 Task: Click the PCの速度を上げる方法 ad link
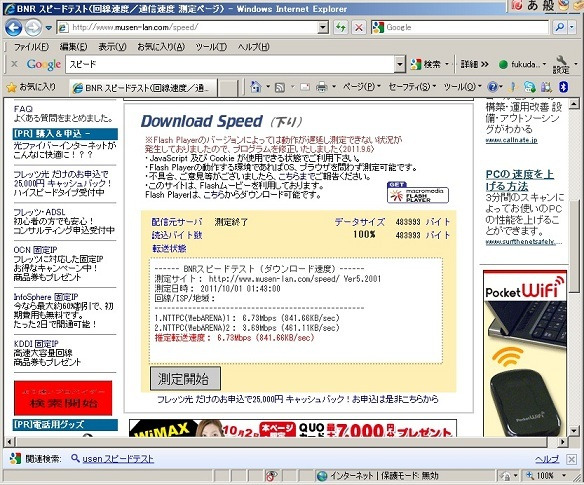coord(520,180)
